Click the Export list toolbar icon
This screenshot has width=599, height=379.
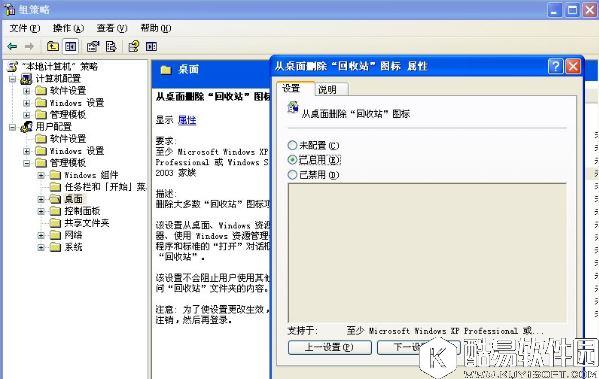pos(111,47)
